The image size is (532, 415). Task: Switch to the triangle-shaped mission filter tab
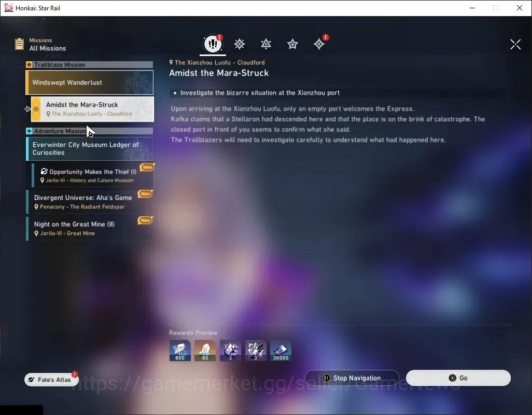pos(265,44)
